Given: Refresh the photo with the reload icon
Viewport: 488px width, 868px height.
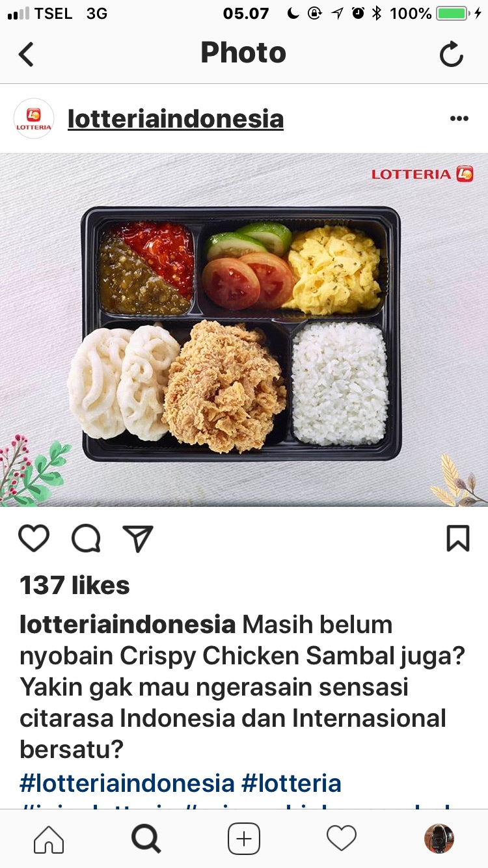Looking at the screenshot, I should click(451, 54).
